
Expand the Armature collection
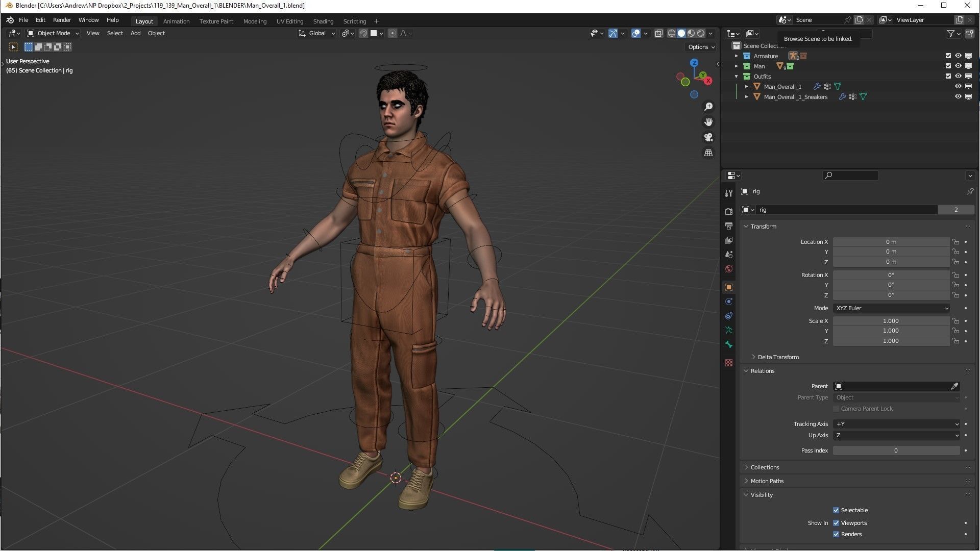coord(737,56)
